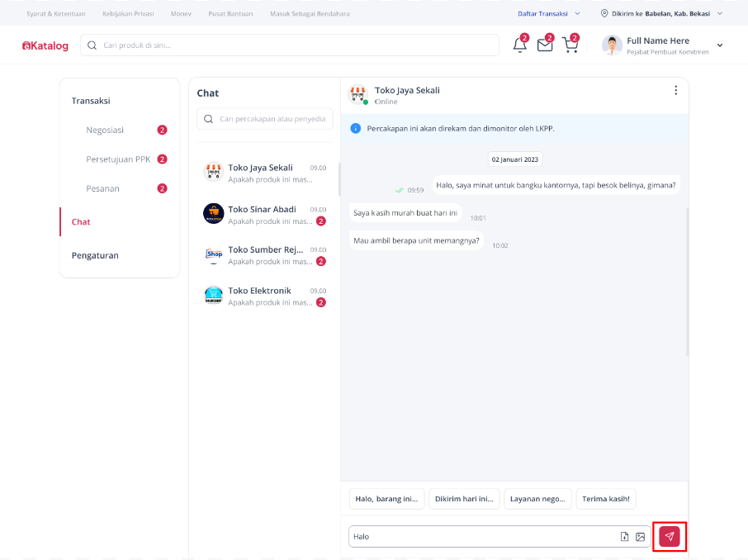748x560 pixels.
Task: Click the user profile avatar
Action: pyautogui.click(x=612, y=45)
